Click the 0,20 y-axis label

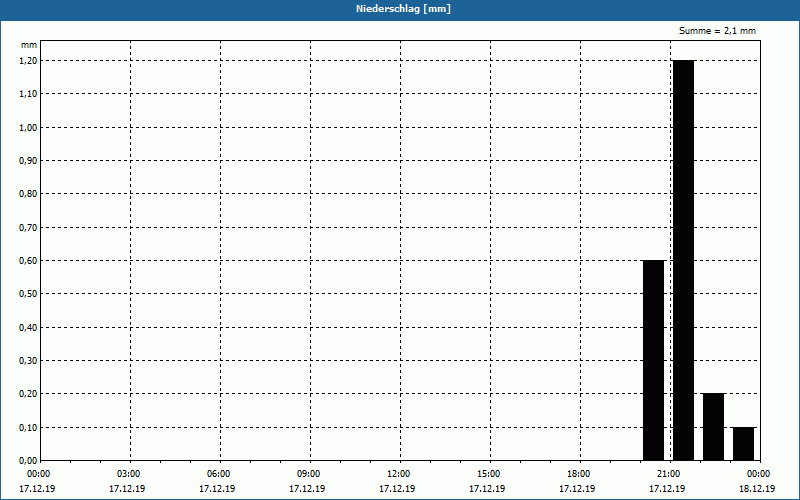[28, 394]
